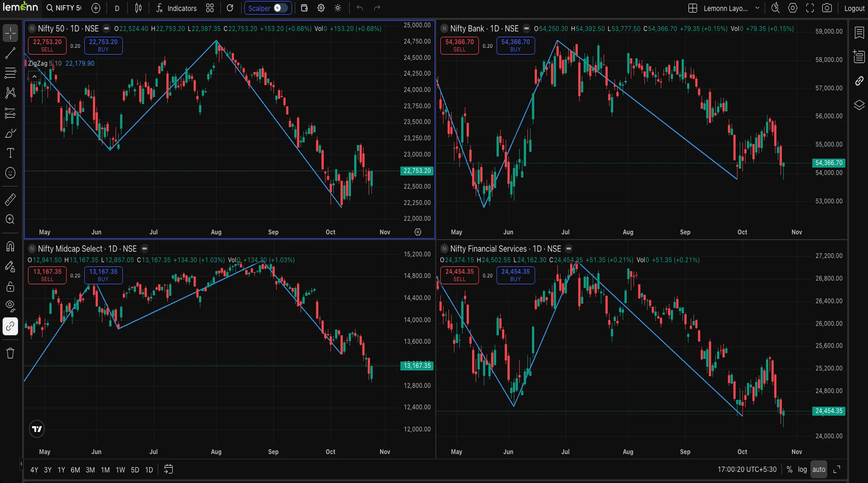The image size is (868, 483).
Task: Click the layout grid selector icon
Action: tap(693, 8)
